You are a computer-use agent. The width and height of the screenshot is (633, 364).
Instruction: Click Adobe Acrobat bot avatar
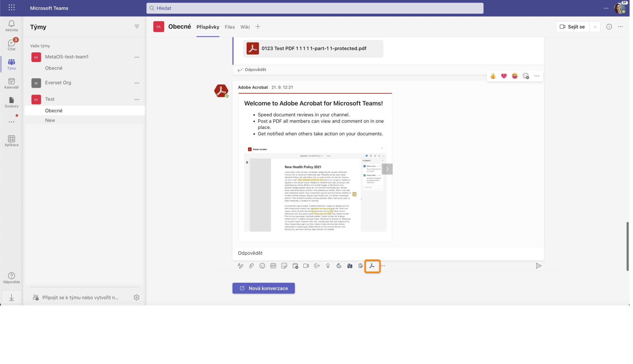221,91
